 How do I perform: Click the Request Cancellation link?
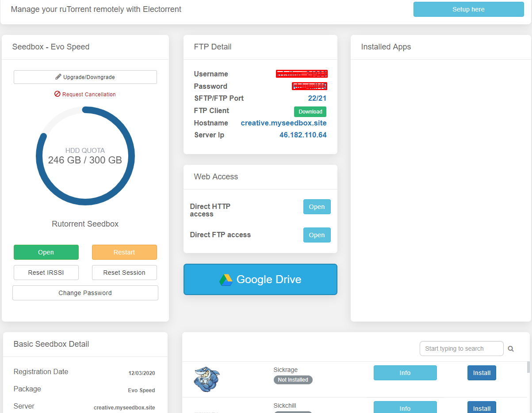pyautogui.click(x=85, y=94)
